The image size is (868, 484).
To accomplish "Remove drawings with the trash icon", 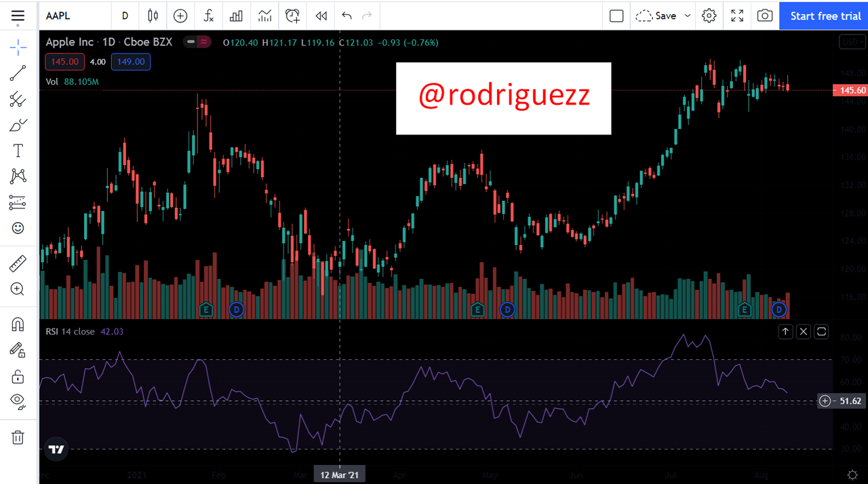I will click(x=18, y=437).
